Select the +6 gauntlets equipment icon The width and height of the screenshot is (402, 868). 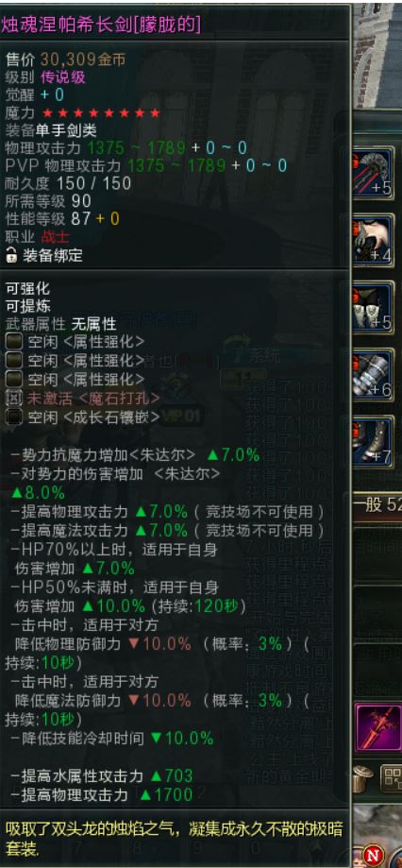coord(374,374)
